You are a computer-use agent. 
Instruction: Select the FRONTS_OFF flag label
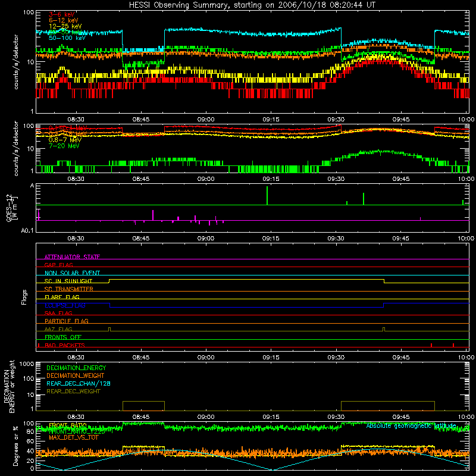(63, 337)
